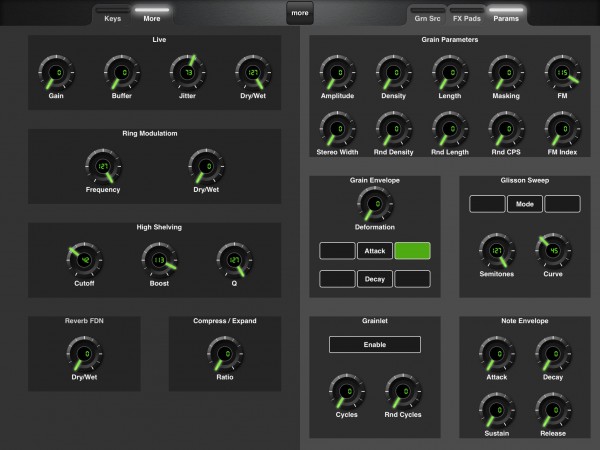Toggle the green button right of Attack
Image resolution: width=600 pixels, height=450 pixels.
(x=412, y=251)
